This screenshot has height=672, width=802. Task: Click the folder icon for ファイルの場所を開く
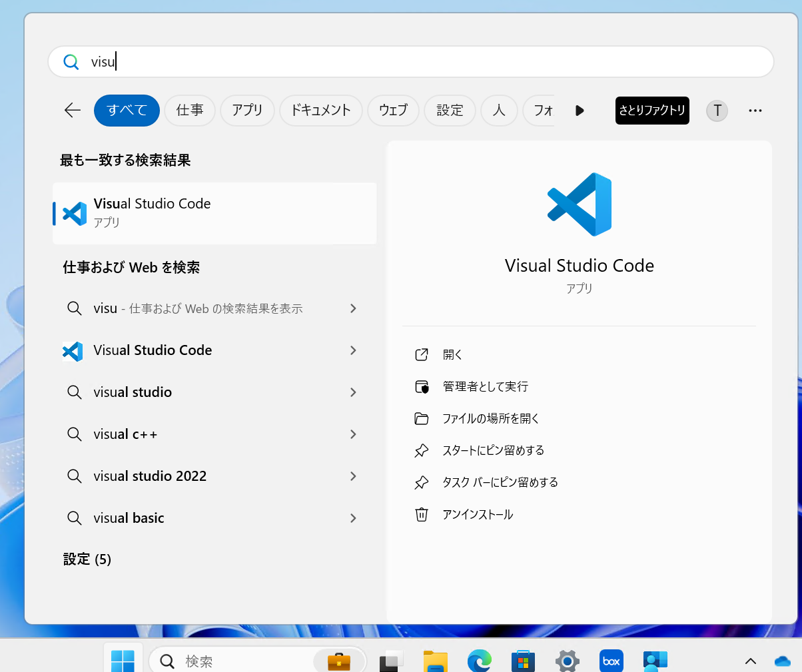[x=422, y=418]
